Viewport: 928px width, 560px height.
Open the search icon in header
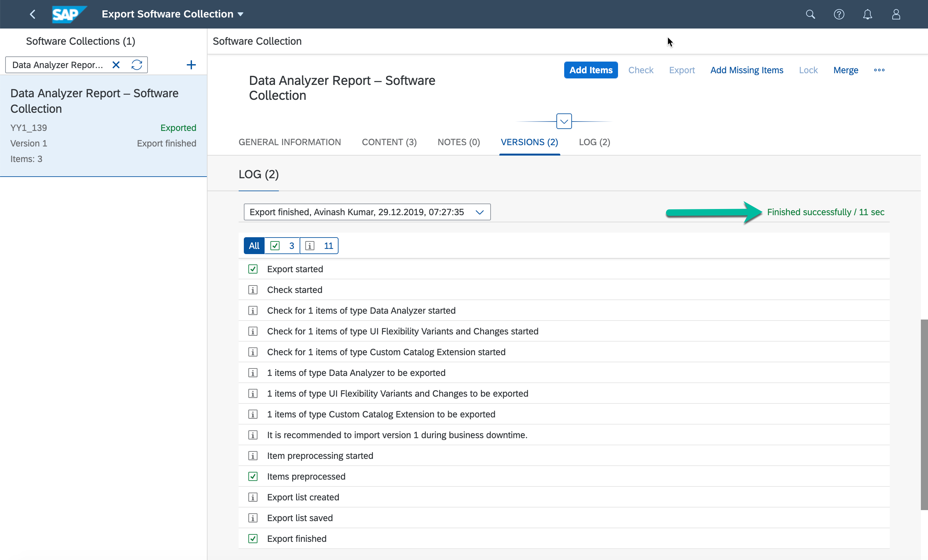point(810,14)
